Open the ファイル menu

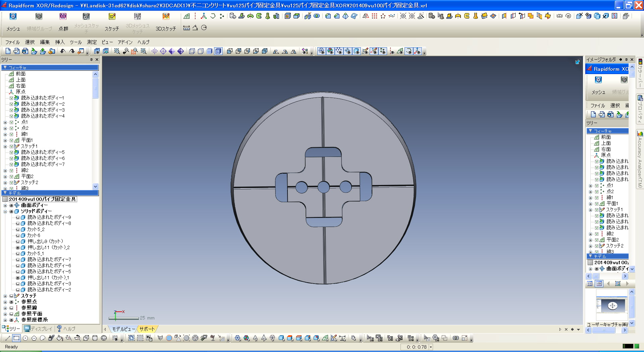pyautogui.click(x=12, y=42)
